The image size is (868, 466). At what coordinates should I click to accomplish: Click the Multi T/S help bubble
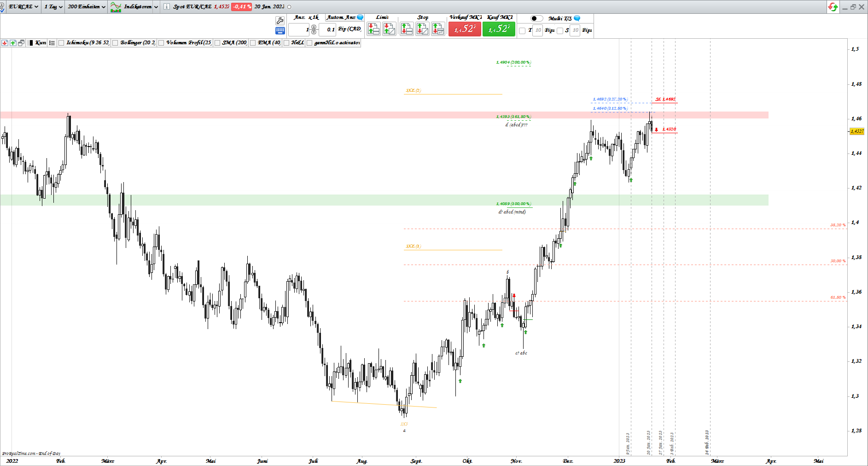coord(577,18)
